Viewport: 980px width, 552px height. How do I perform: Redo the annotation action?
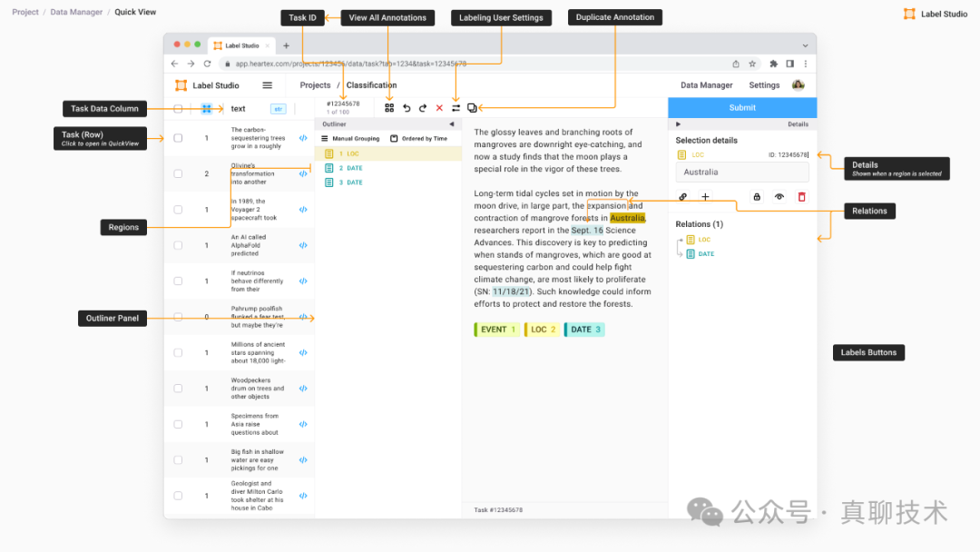point(423,108)
